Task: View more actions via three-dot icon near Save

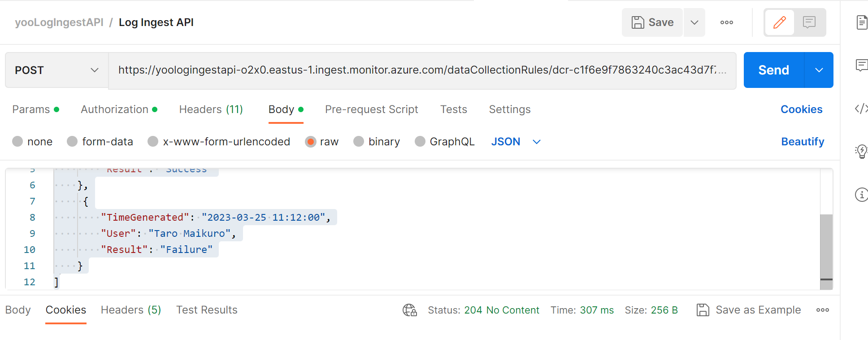Action: pyautogui.click(x=726, y=22)
